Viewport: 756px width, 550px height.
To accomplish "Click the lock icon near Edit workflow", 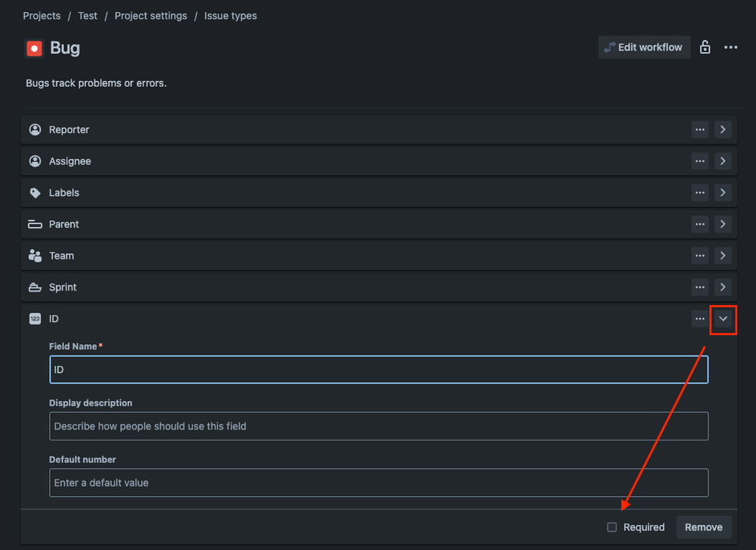I will (x=705, y=46).
